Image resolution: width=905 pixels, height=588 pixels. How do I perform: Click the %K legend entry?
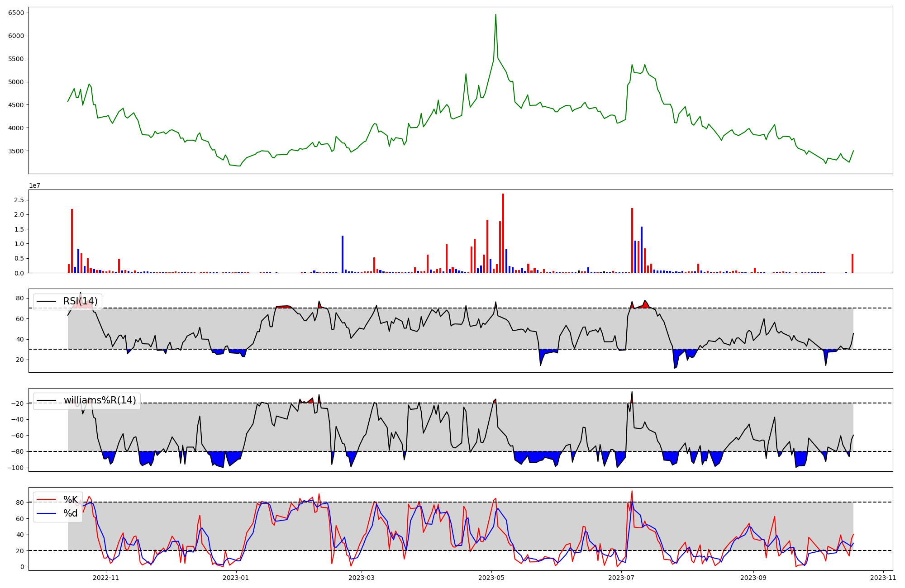(x=71, y=500)
